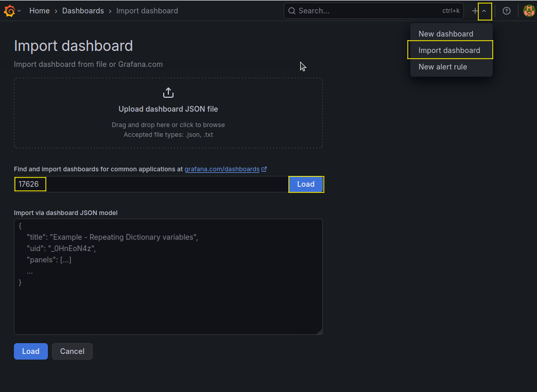Click the upload arrow icon

[168, 93]
